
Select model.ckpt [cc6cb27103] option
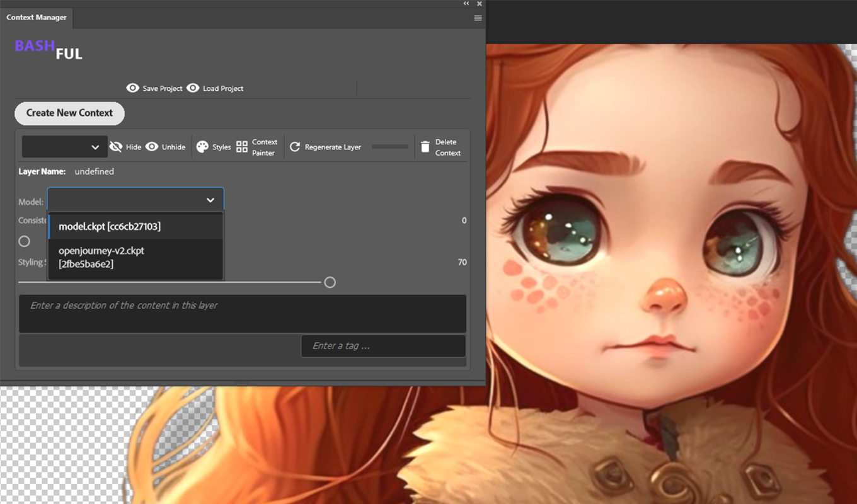pos(135,226)
